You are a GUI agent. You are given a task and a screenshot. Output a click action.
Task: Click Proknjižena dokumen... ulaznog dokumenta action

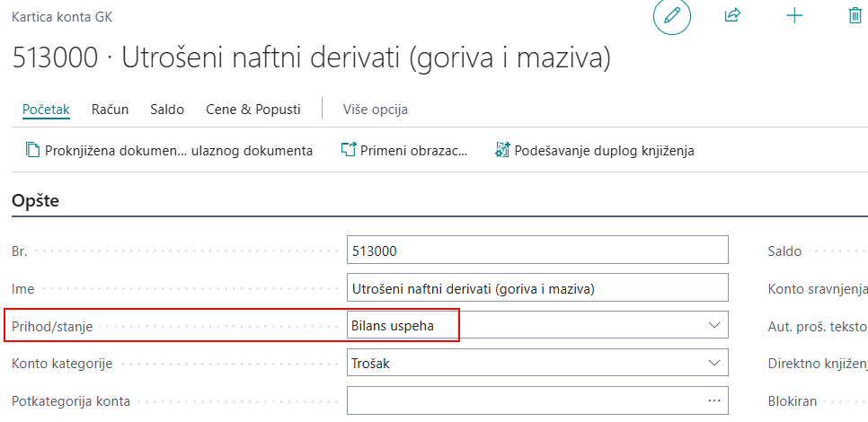170,150
